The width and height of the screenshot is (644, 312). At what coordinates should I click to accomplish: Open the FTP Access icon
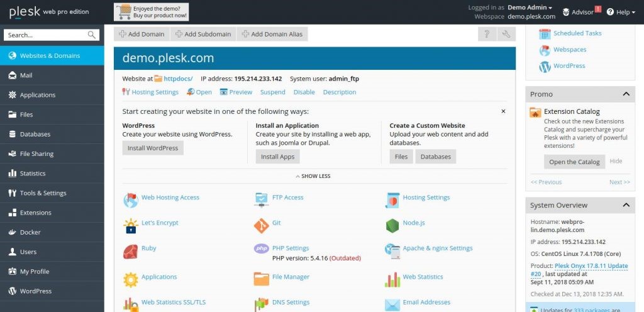(x=261, y=200)
